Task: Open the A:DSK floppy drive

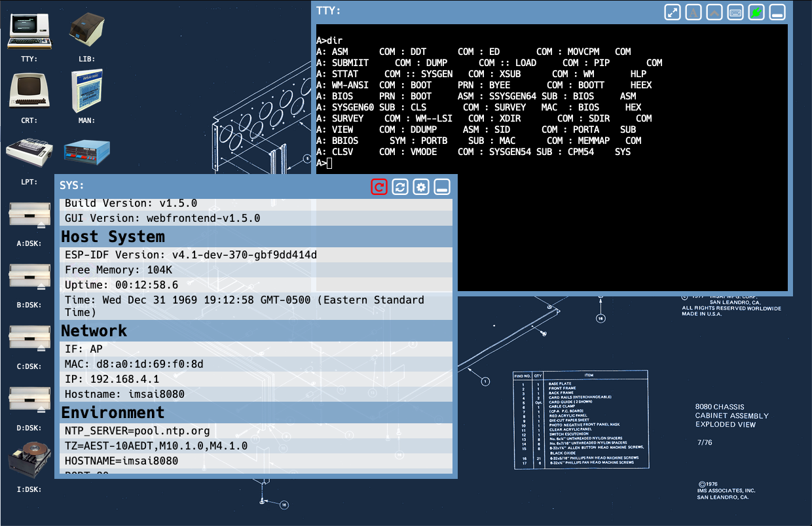Action: pos(29,215)
